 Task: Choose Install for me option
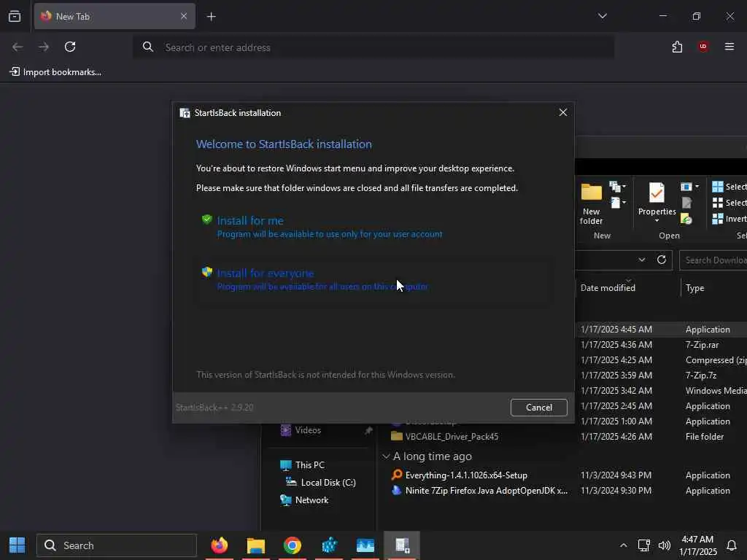[x=374, y=227]
